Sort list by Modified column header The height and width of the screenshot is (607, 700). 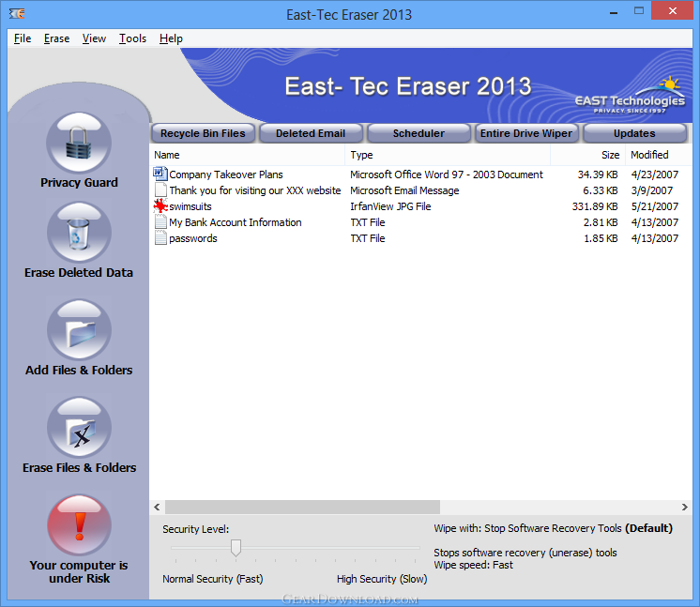pyautogui.click(x=659, y=155)
